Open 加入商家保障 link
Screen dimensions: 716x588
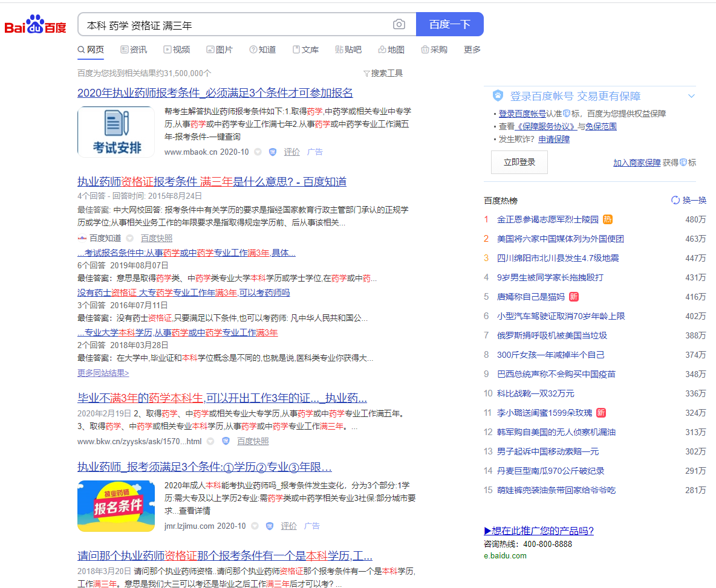coord(637,163)
